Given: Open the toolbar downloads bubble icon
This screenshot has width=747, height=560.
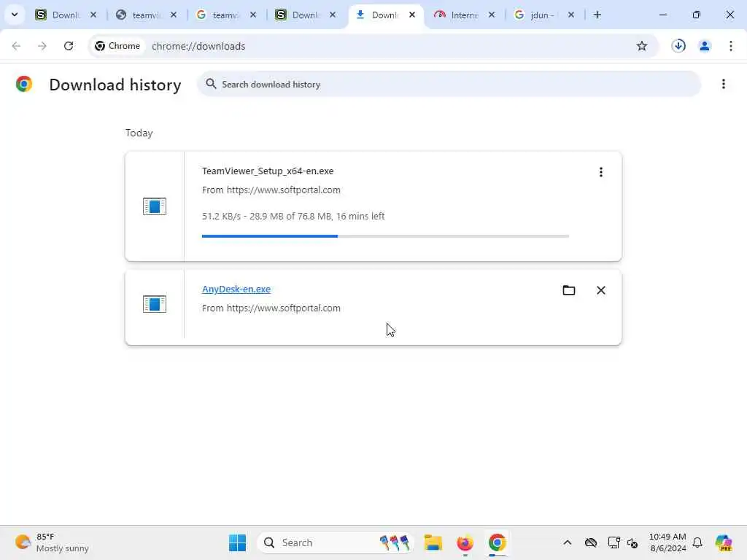Looking at the screenshot, I should tap(678, 46).
